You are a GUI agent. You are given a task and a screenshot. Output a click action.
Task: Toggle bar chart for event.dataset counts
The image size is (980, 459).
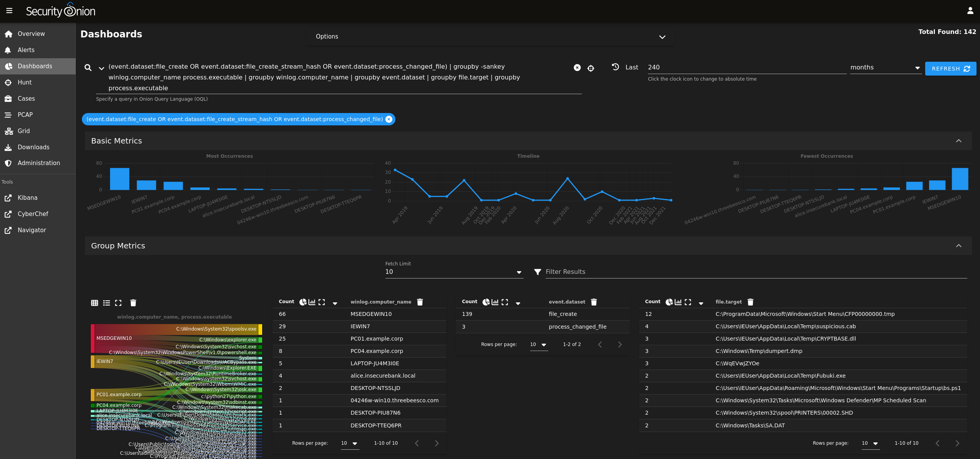(495, 302)
